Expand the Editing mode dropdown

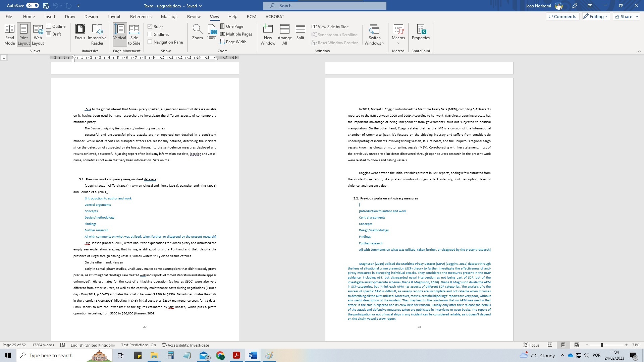pyautogui.click(x=596, y=16)
